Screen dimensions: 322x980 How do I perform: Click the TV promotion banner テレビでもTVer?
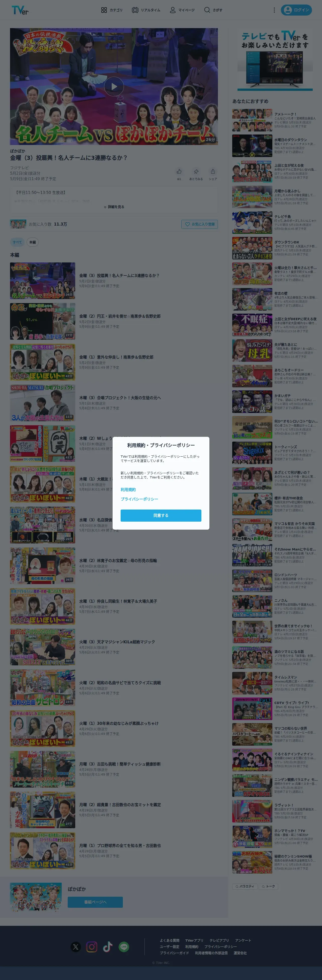coord(275,60)
